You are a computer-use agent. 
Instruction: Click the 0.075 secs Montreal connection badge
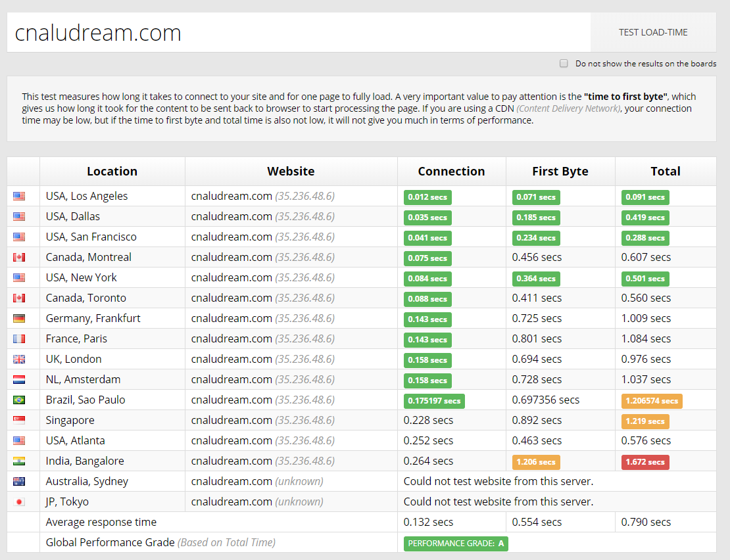click(427, 258)
